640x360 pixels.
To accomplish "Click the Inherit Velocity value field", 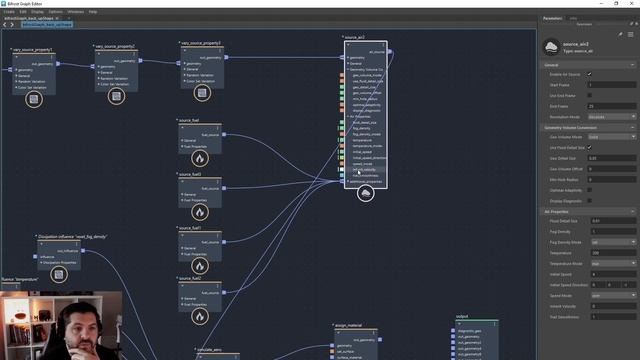I will tap(613, 306).
